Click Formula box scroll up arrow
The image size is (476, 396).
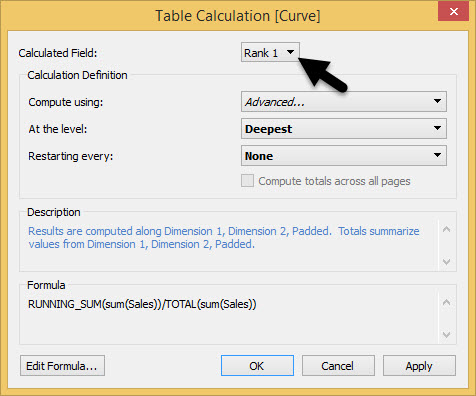[x=446, y=302]
